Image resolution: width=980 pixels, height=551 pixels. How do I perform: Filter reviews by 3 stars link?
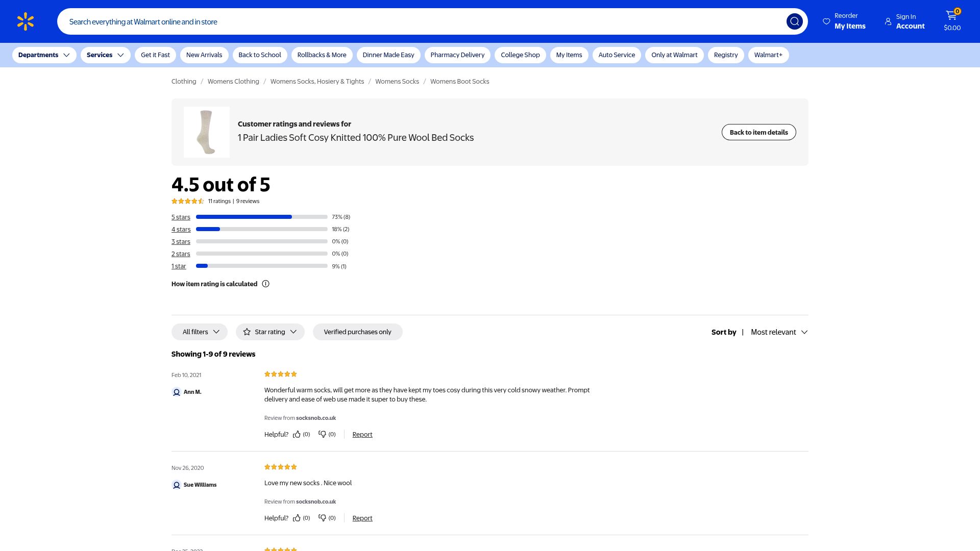[x=181, y=242]
